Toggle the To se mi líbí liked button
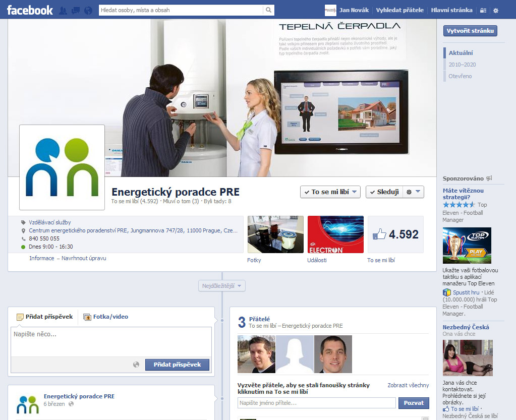Viewport: 516px width, 420px height. (330, 192)
